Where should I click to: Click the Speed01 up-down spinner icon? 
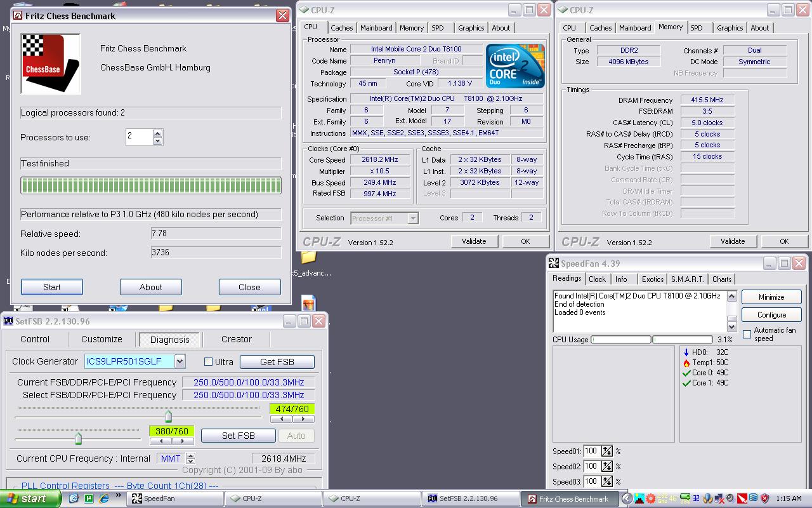coord(607,451)
